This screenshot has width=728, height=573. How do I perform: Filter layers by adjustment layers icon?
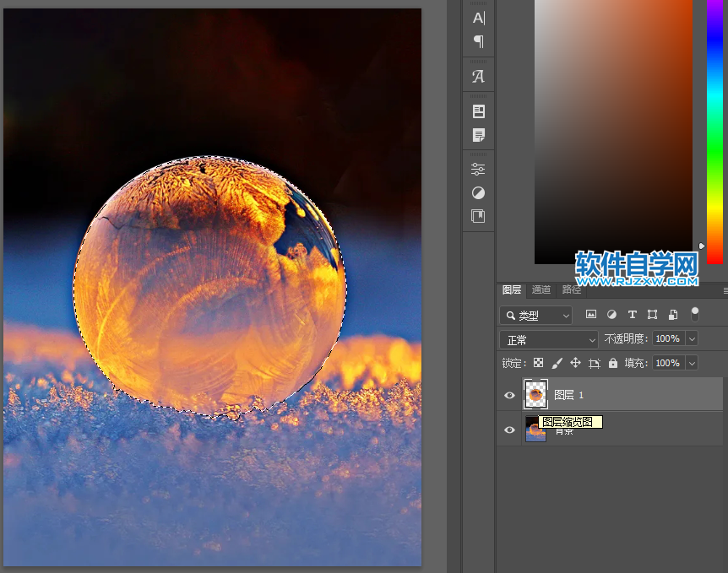612,315
